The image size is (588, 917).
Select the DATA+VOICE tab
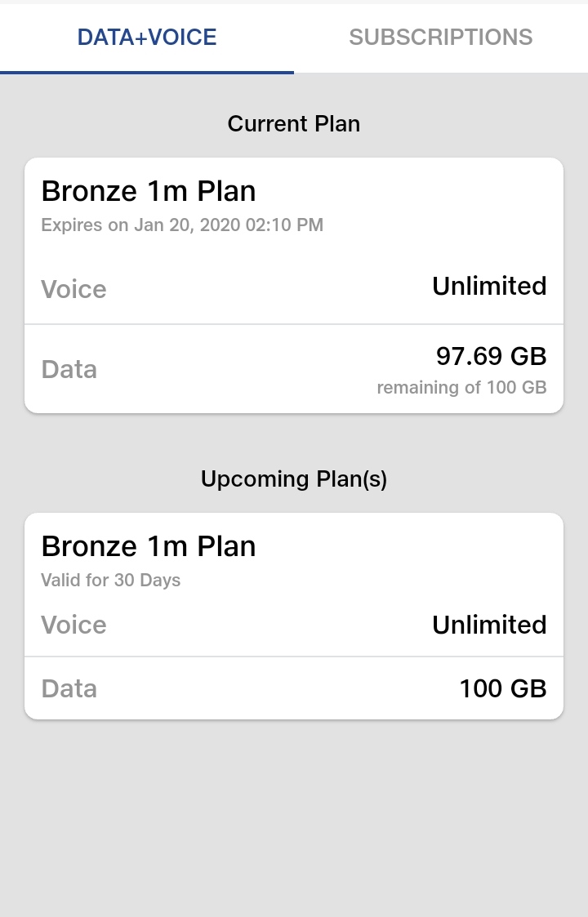147,38
